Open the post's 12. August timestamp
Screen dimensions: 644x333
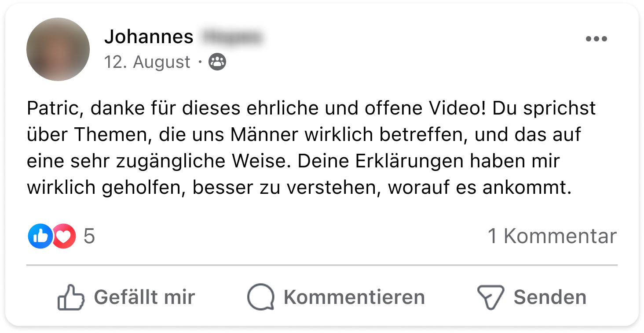[147, 62]
